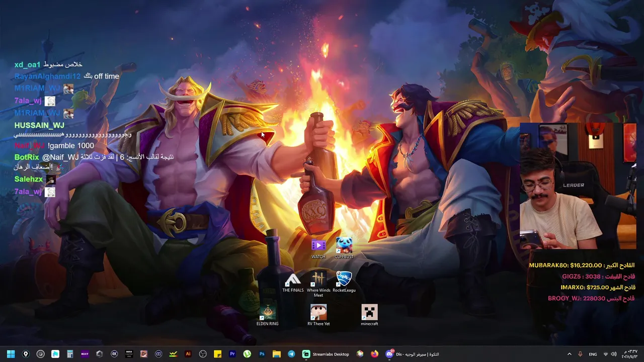Click the BROGY_WJ: 228030 leaderboard line
644x362 pixels.
(591, 299)
